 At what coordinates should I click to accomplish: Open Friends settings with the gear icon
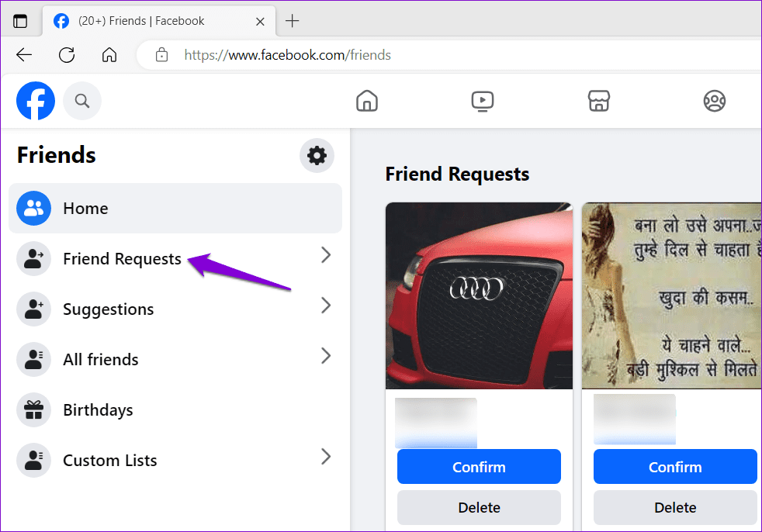tap(317, 155)
